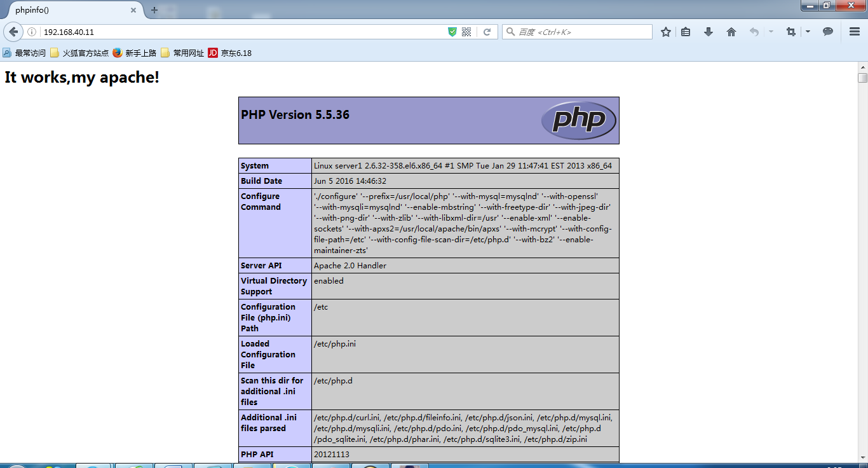Go to home page via house icon
868x468 pixels.
coord(731,32)
